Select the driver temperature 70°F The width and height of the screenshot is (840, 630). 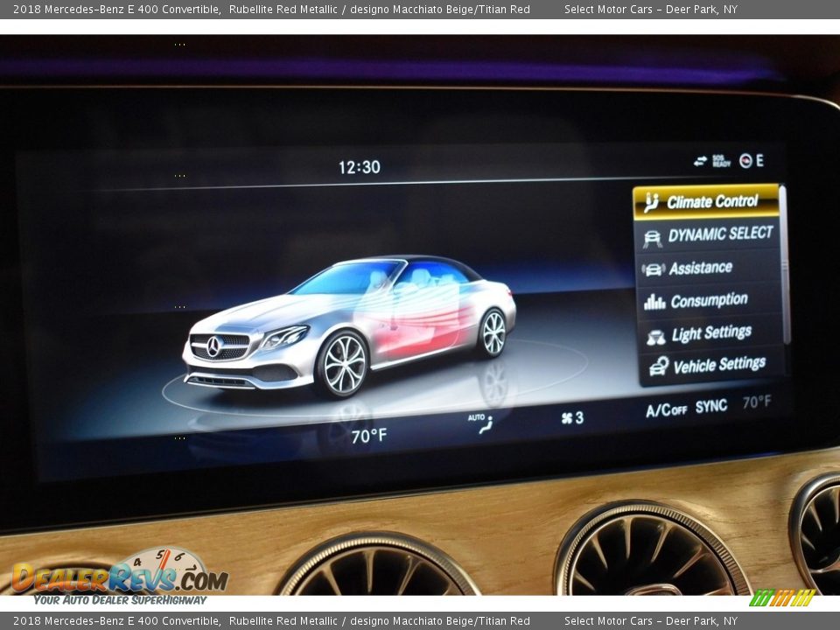368,436
